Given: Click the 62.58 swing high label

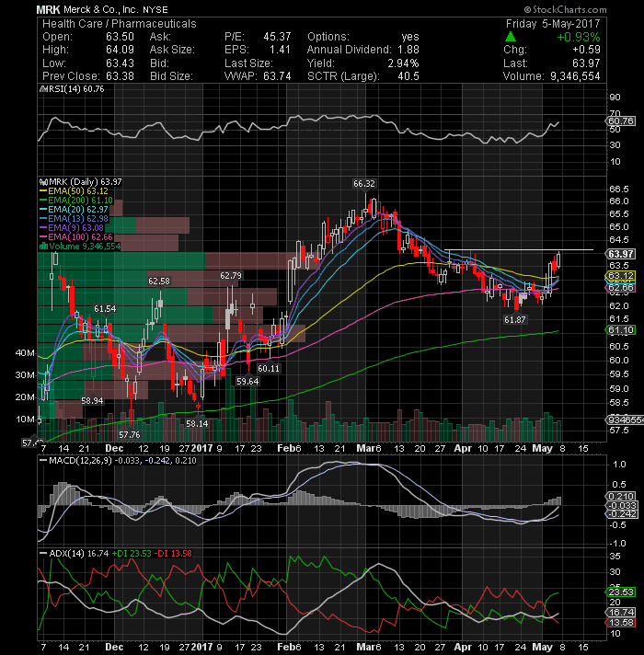Looking at the screenshot, I should [x=159, y=282].
